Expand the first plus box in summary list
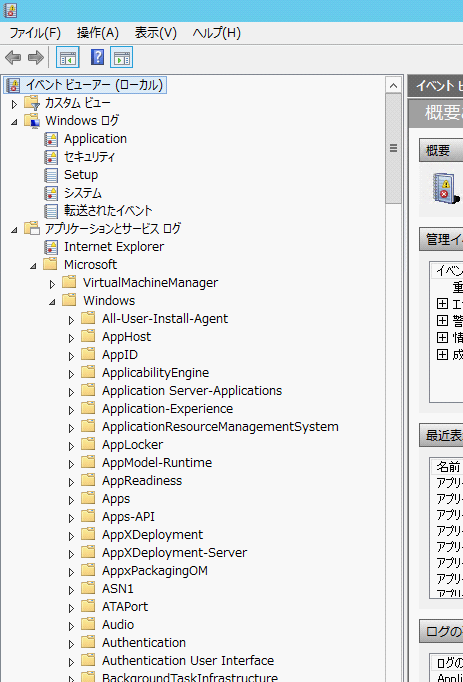Screen dimensions: 463x682 (442, 304)
